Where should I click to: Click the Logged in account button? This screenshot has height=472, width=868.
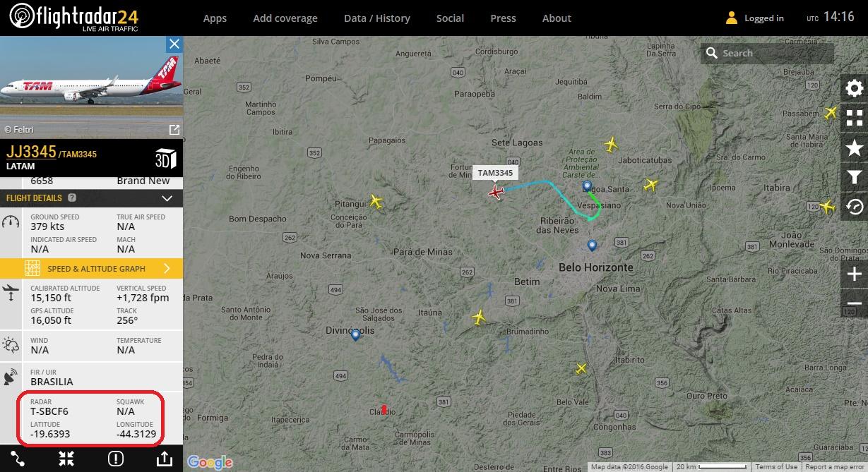(755, 18)
